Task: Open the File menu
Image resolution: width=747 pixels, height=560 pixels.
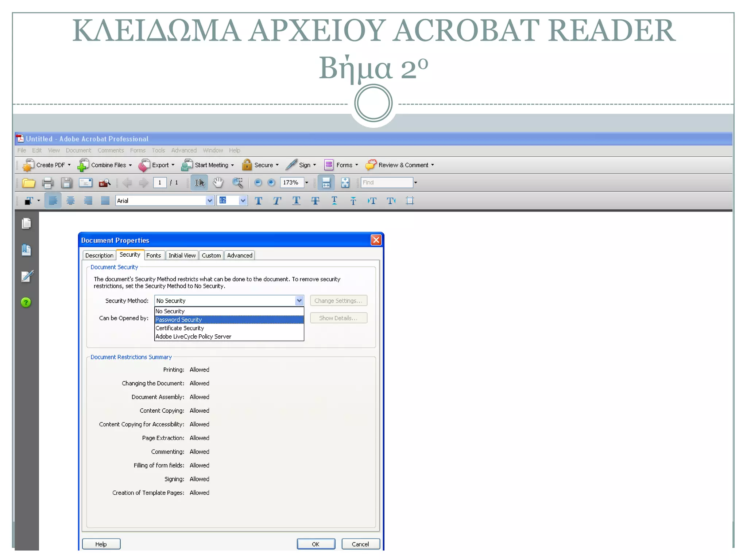Action: tap(22, 151)
